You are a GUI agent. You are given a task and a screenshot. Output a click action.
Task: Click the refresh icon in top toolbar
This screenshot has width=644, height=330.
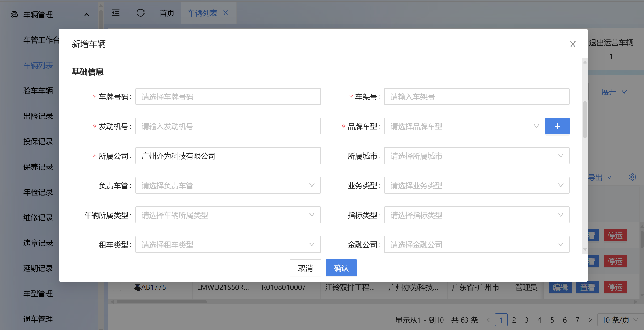pyautogui.click(x=140, y=13)
